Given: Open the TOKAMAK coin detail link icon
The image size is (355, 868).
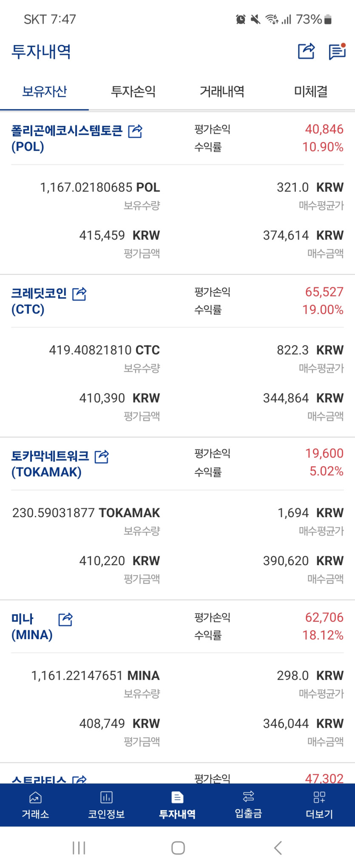Looking at the screenshot, I should [102, 457].
